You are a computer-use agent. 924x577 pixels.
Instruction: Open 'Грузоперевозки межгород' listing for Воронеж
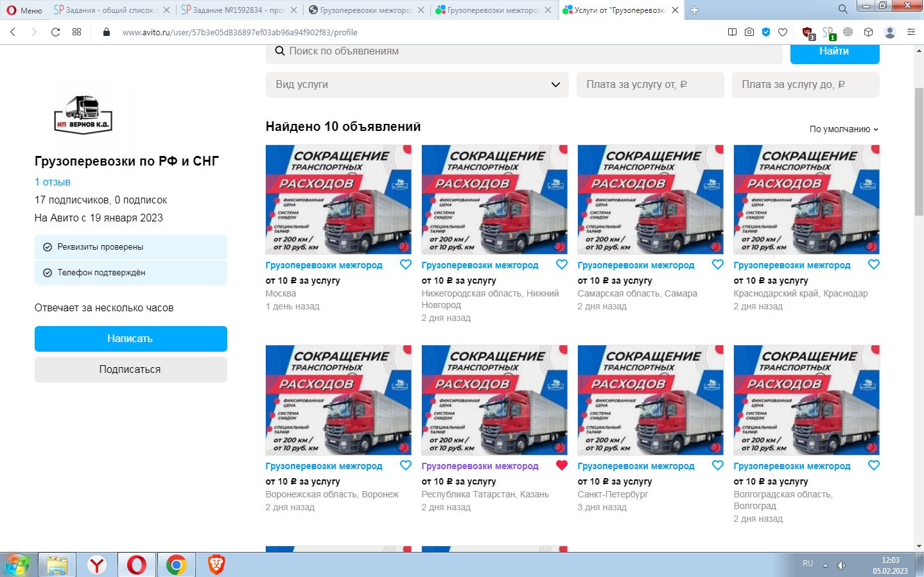tap(324, 466)
